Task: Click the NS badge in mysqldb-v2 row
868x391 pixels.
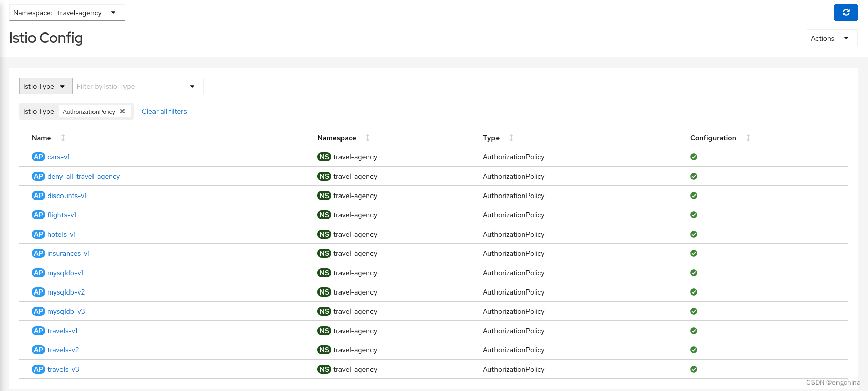Action: click(x=324, y=292)
